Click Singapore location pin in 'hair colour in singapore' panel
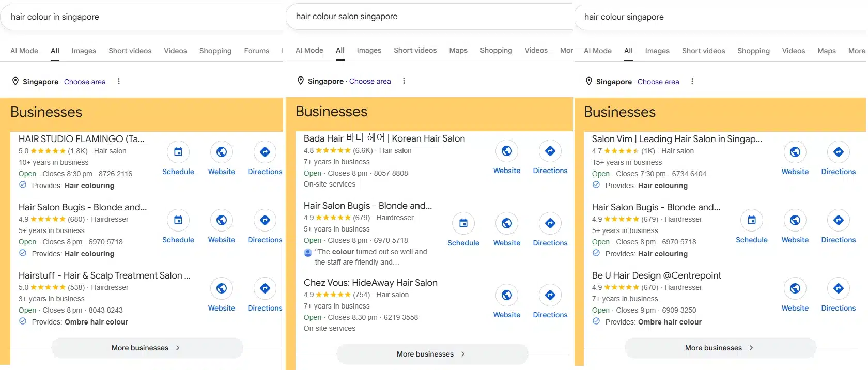Image resolution: width=868 pixels, height=370 pixels. [16, 81]
